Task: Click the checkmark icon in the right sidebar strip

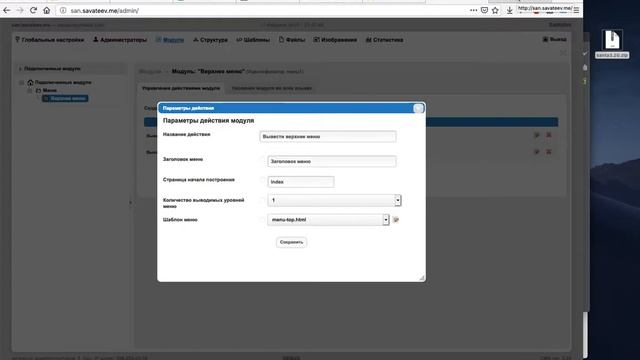Action: 585,53
